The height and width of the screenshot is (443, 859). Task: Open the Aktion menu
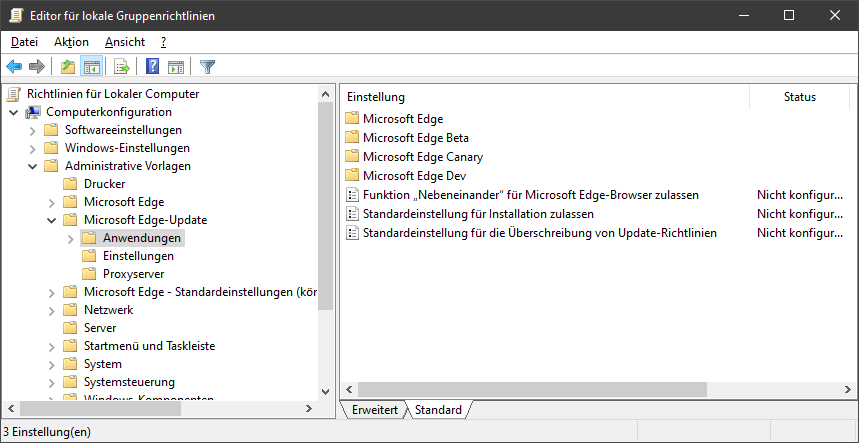[x=71, y=42]
